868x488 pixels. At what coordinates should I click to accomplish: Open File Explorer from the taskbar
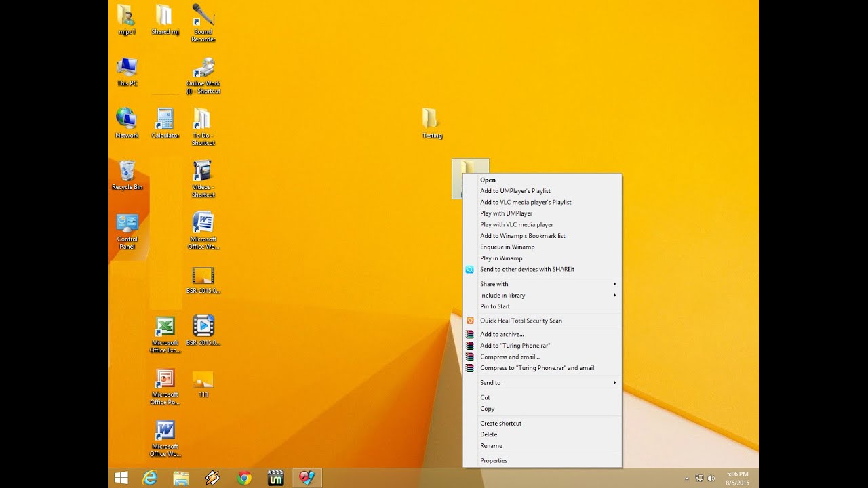tap(181, 478)
